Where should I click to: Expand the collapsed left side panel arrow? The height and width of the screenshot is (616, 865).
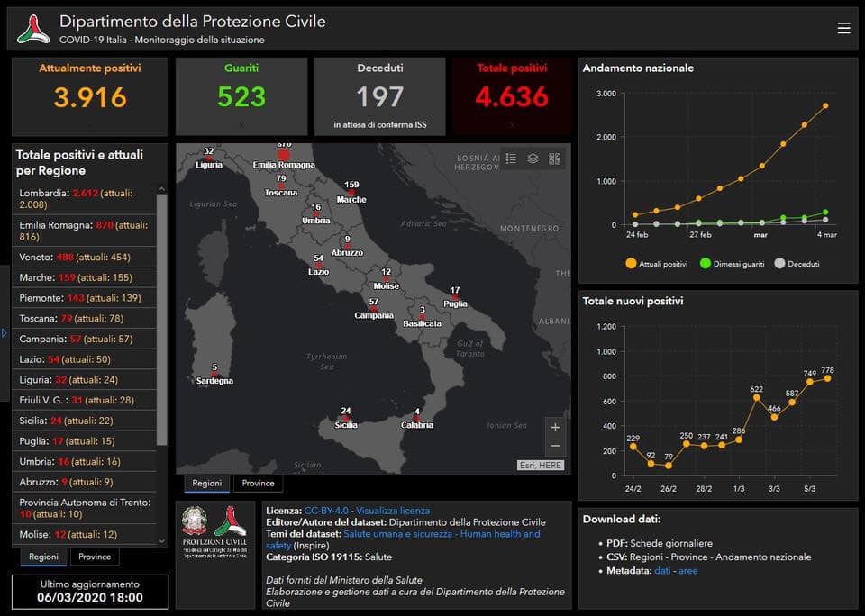[4, 333]
